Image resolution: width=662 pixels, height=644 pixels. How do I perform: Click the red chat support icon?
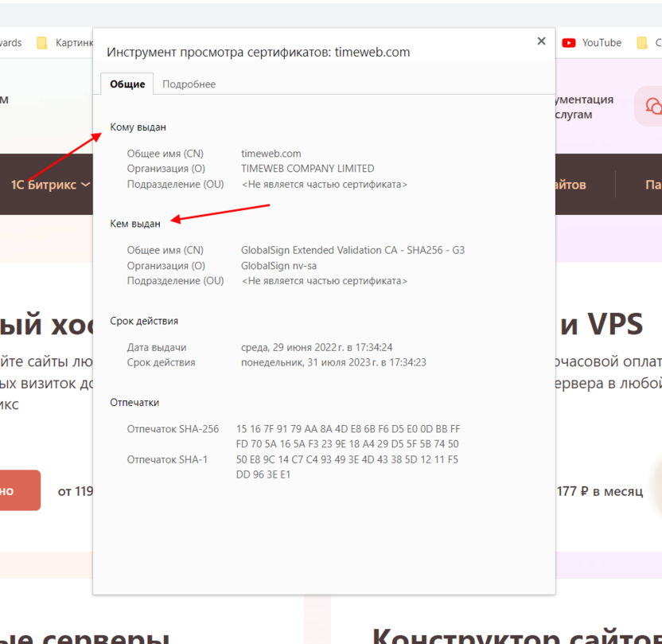(651, 107)
